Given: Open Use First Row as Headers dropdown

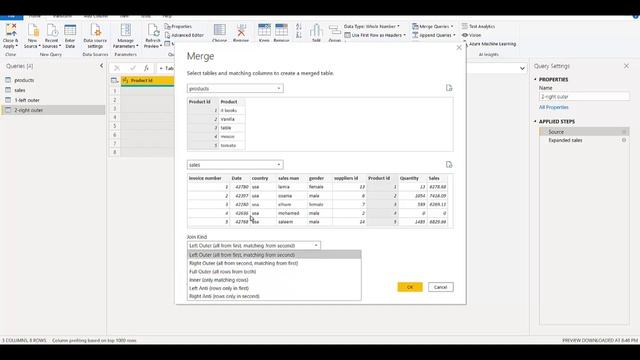Looking at the screenshot, I should pyautogui.click(x=375, y=35).
